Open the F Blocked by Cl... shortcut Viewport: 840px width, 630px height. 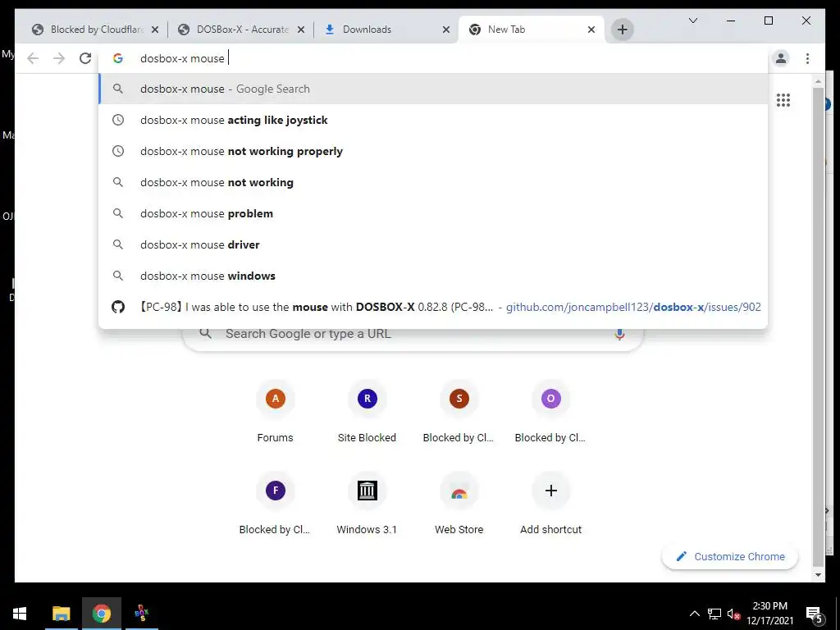(276, 504)
